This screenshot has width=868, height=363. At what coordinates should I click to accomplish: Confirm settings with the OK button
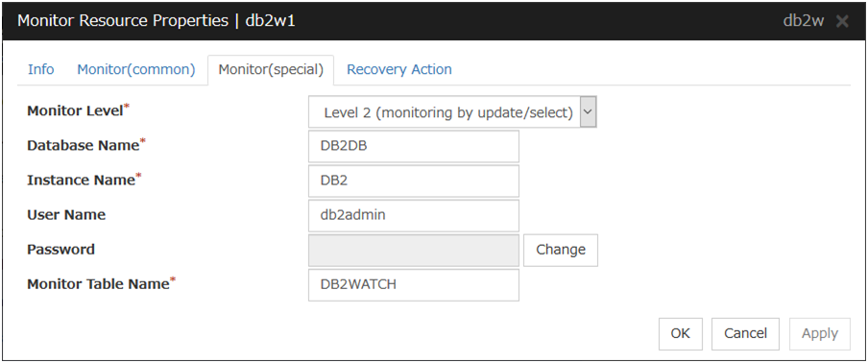[681, 333]
